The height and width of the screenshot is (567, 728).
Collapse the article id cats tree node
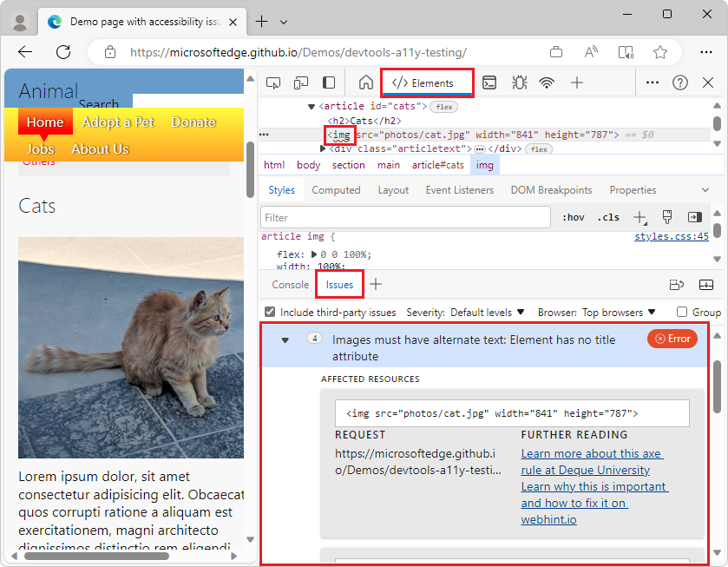click(311, 106)
